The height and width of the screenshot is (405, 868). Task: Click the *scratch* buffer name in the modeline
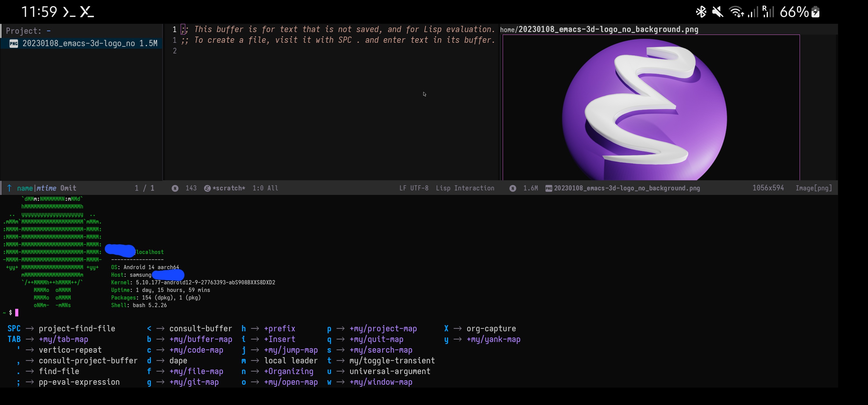point(229,188)
